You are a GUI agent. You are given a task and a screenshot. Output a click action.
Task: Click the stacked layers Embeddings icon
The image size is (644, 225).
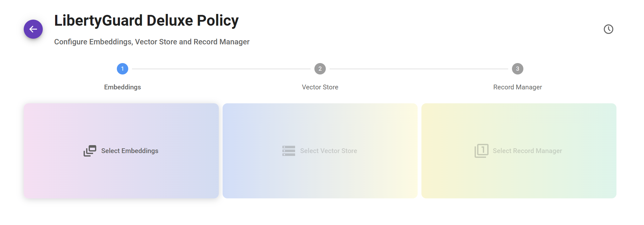click(90, 151)
